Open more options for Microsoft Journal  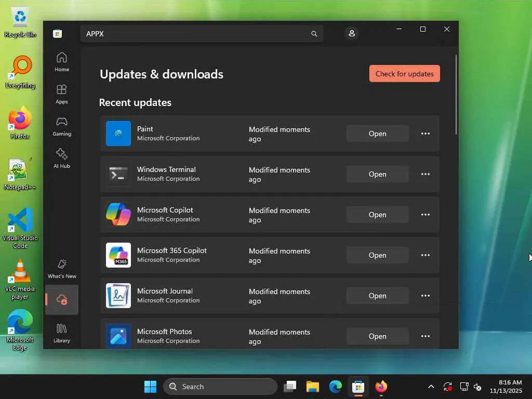(x=425, y=296)
